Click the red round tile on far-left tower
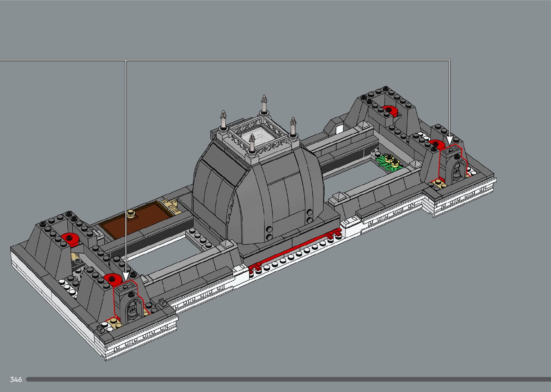This screenshot has height=392, width=551. [x=70, y=238]
